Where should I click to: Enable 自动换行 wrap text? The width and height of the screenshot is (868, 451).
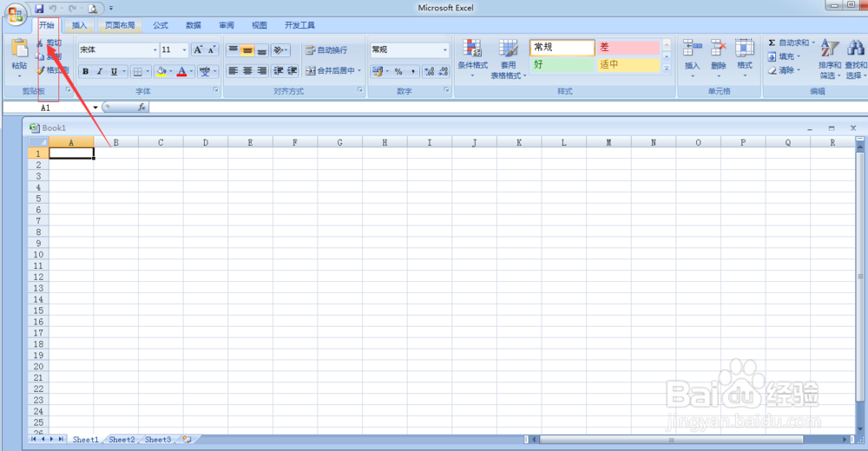click(x=326, y=49)
